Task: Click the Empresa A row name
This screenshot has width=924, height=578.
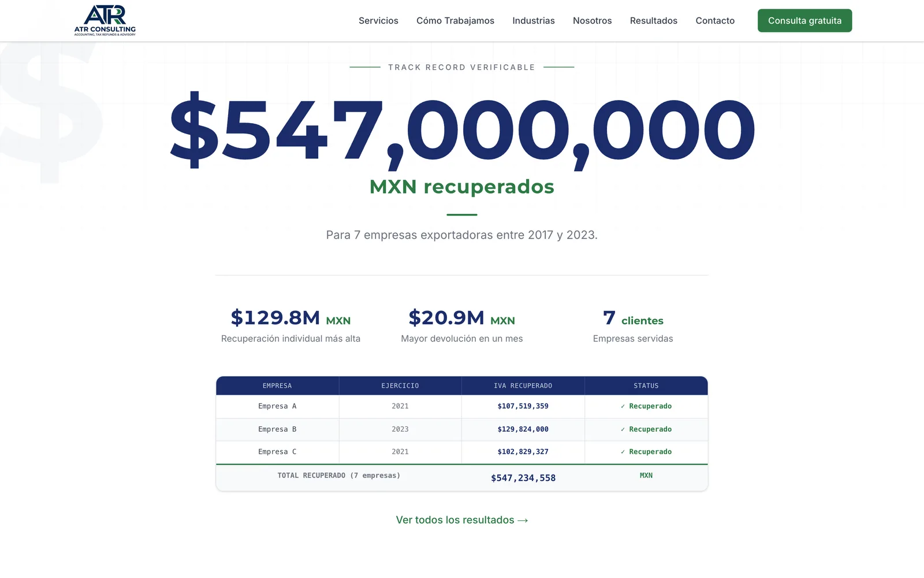Action: click(277, 406)
